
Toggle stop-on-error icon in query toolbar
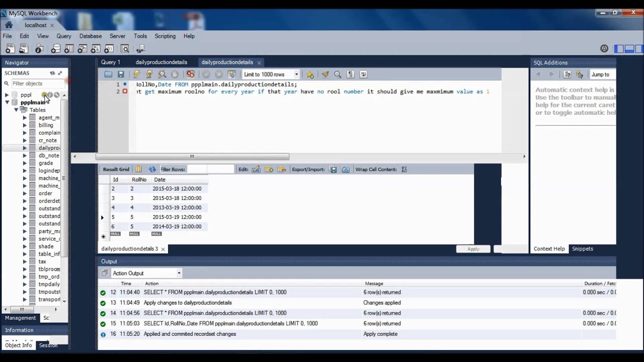click(x=190, y=74)
